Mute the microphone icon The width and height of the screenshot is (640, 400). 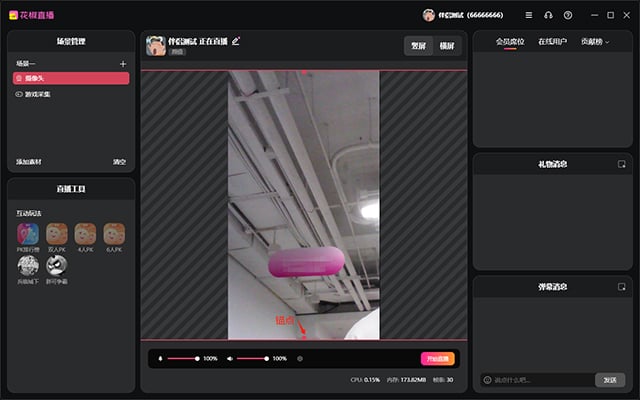(160, 358)
